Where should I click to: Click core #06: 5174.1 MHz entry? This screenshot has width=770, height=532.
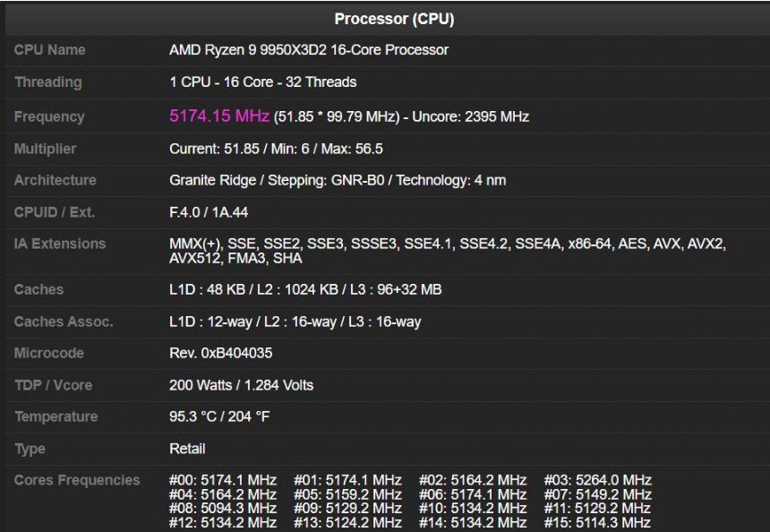point(473,494)
